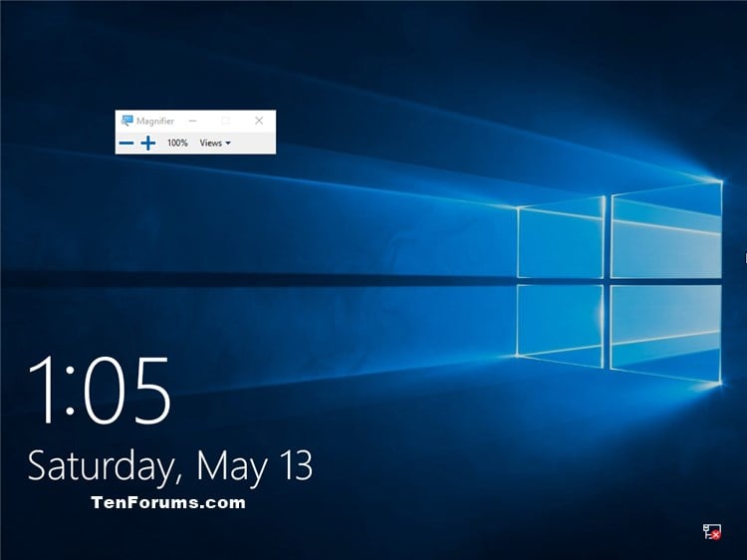747x560 pixels.
Task: Click the Magnifier zoom out minus button
Action: point(126,142)
